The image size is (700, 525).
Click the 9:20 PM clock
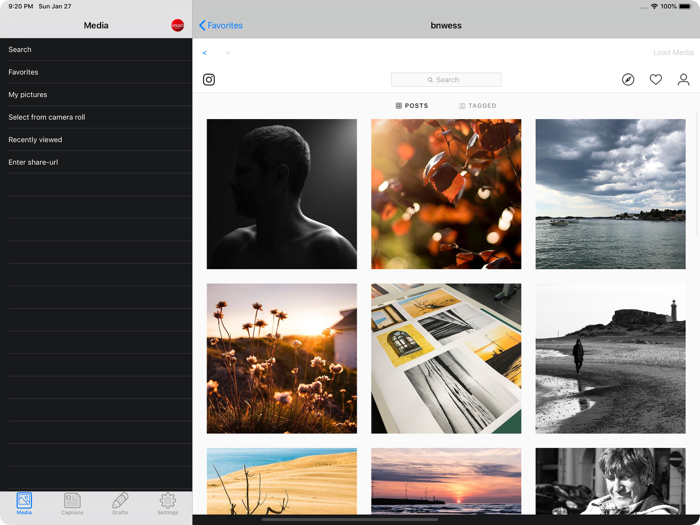21,6
